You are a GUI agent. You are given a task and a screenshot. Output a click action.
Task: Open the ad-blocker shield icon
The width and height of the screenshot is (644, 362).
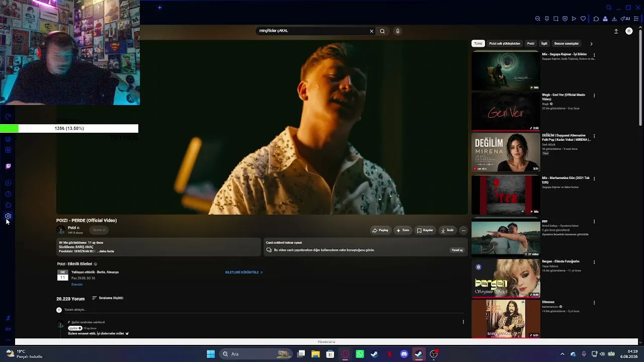(565, 19)
